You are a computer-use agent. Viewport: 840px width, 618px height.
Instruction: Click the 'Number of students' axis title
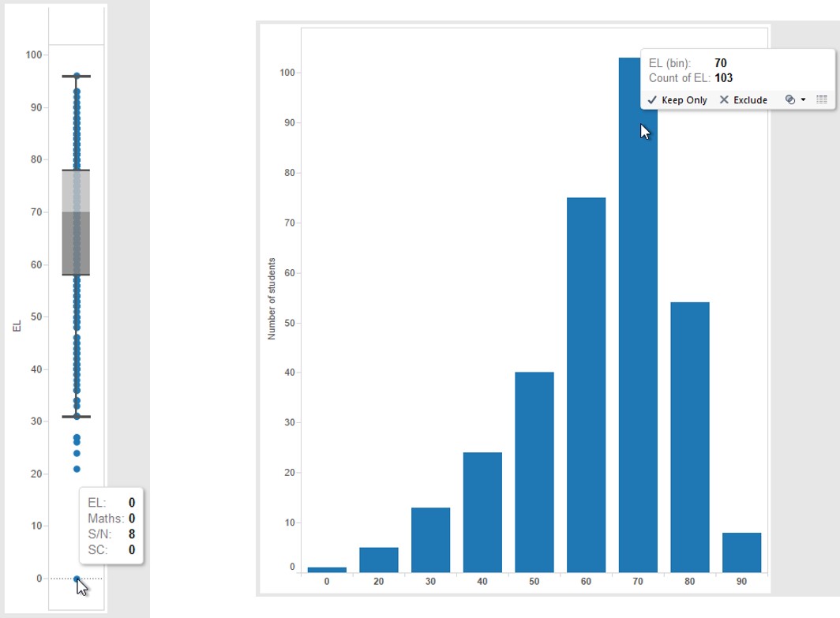click(272, 298)
